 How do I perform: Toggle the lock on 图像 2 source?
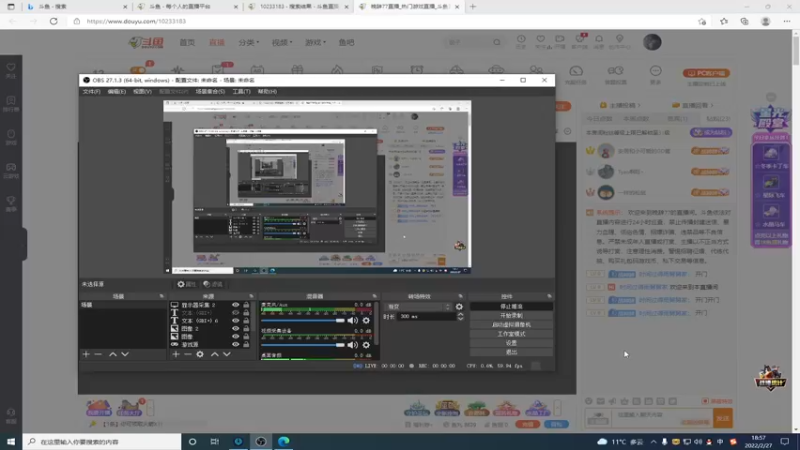(246, 329)
